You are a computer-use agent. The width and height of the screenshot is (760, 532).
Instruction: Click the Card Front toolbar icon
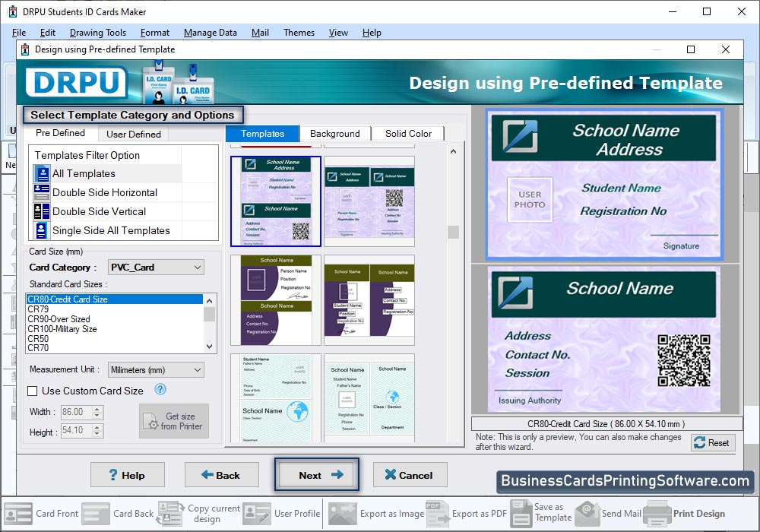pos(18,514)
